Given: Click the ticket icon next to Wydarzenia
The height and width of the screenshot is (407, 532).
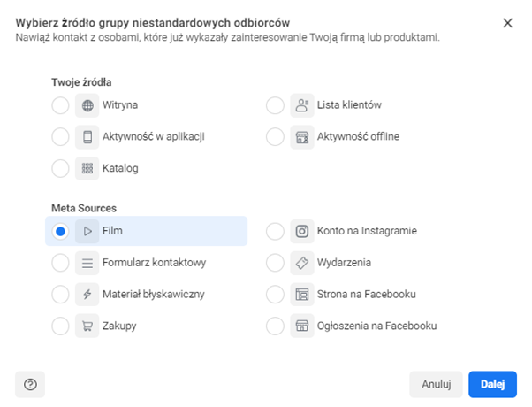Looking at the screenshot, I should (302, 263).
